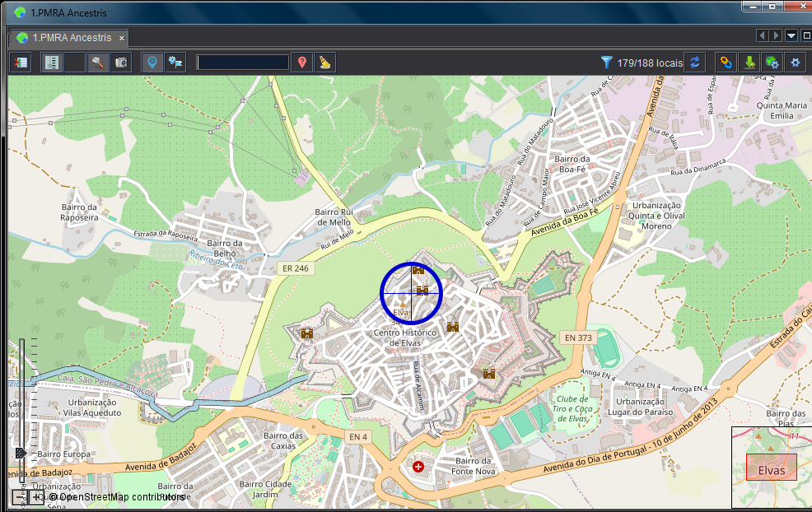The width and height of the screenshot is (812, 512).
Task: Click the map zoom-in plus button
Action: 37,496
